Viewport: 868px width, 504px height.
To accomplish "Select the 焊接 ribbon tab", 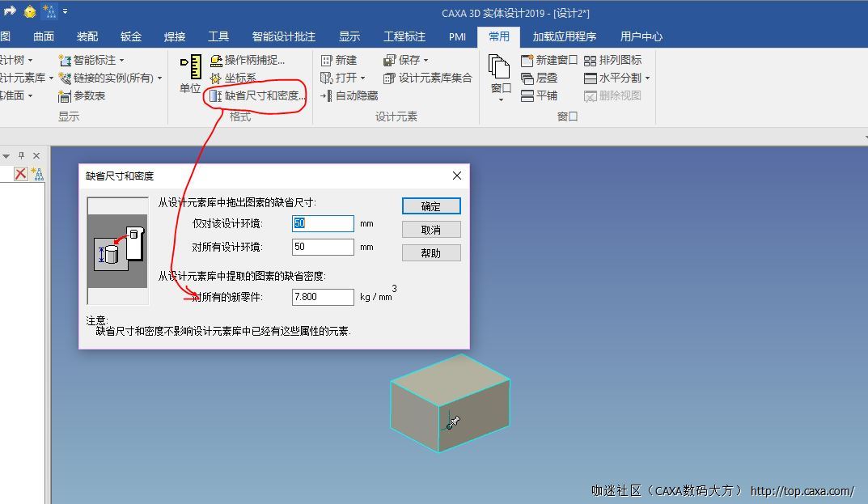I will [x=175, y=36].
